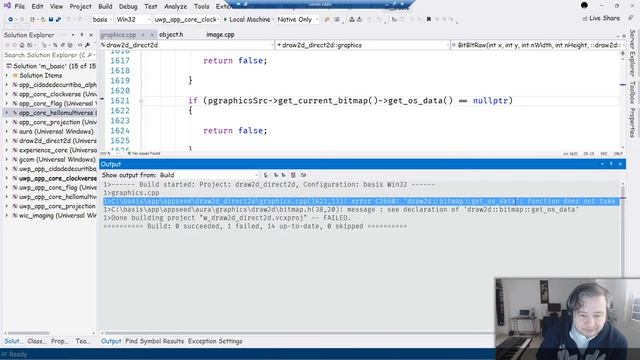Toggle word wrap icon in Output toolbar
The image size is (640, 360).
click(x=303, y=175)
